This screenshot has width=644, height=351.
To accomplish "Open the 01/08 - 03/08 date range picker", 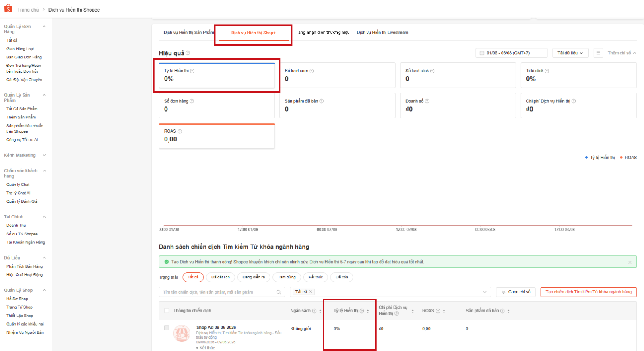I will (512, 53).
